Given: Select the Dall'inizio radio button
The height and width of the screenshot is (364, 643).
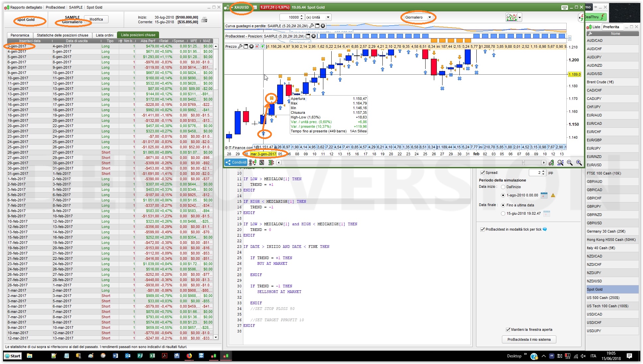Looking at the screenshot, I should click(503, 187).
